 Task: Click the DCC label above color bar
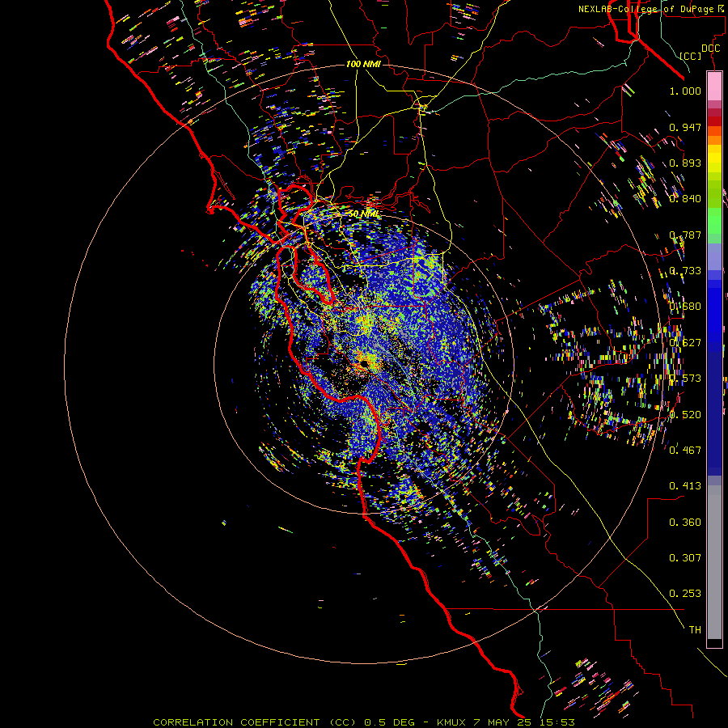pyautogui.click(x=710, y=48)
